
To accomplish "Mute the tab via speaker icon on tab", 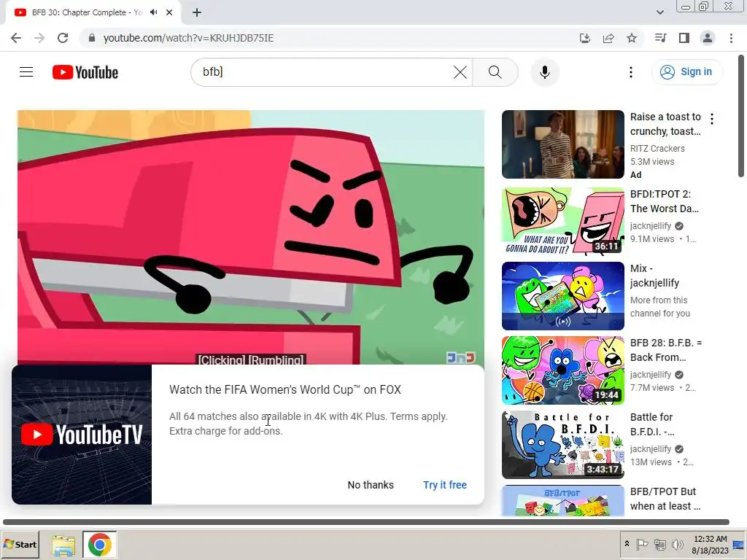I will (x=153, y=12).
